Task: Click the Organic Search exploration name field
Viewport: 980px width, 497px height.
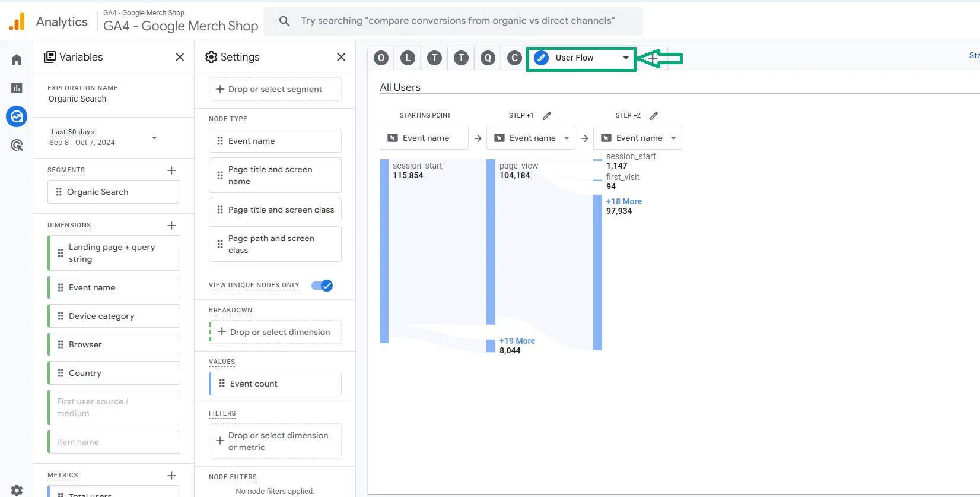Action: coord(78,99)
